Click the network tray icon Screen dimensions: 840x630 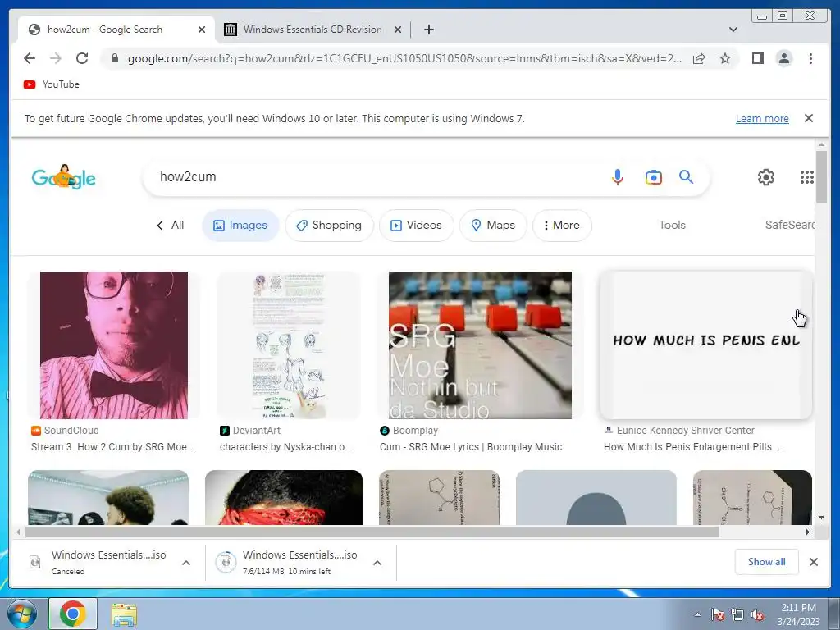[737, 614]
